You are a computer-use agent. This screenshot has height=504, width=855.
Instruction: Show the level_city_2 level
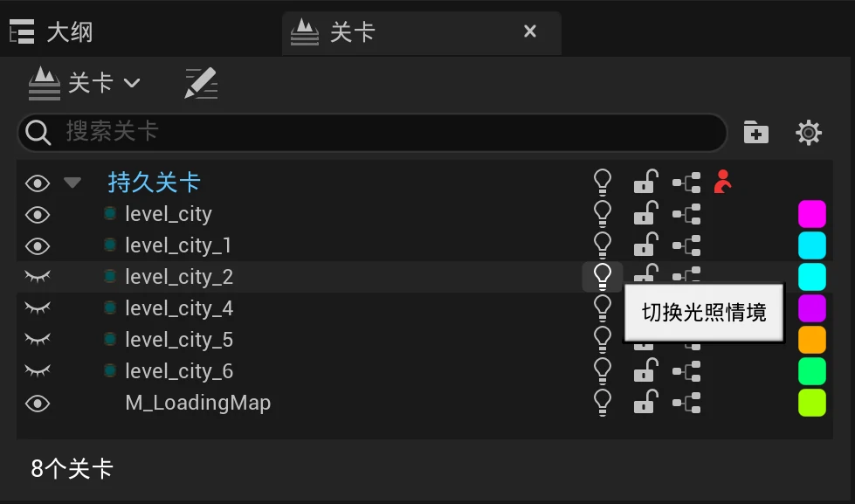(x=37, y=277)
